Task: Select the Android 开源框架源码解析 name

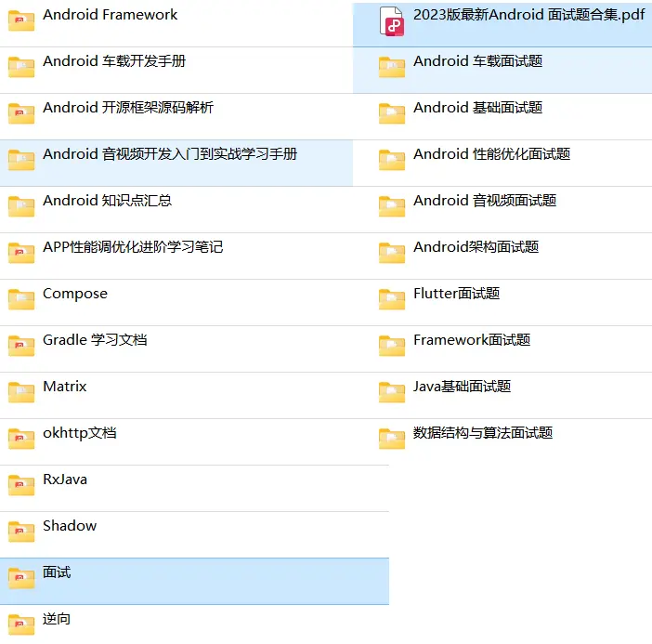Action: [x=128, y=108]
